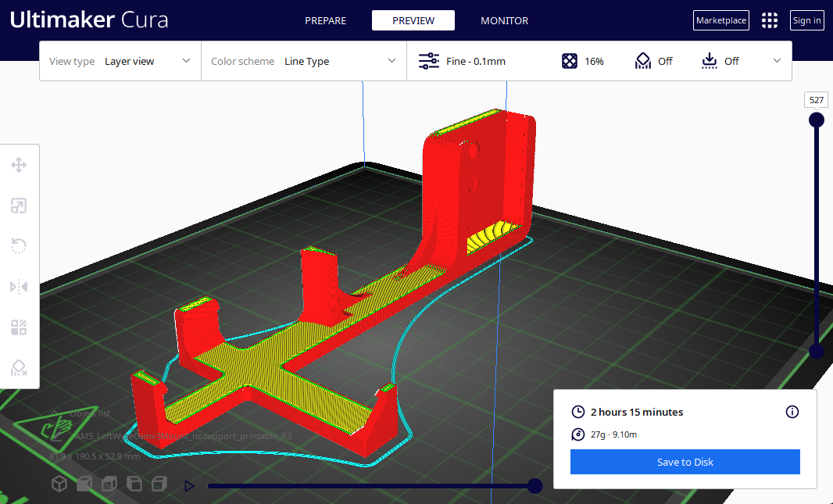Click the Sign in button

pos(806,20)
